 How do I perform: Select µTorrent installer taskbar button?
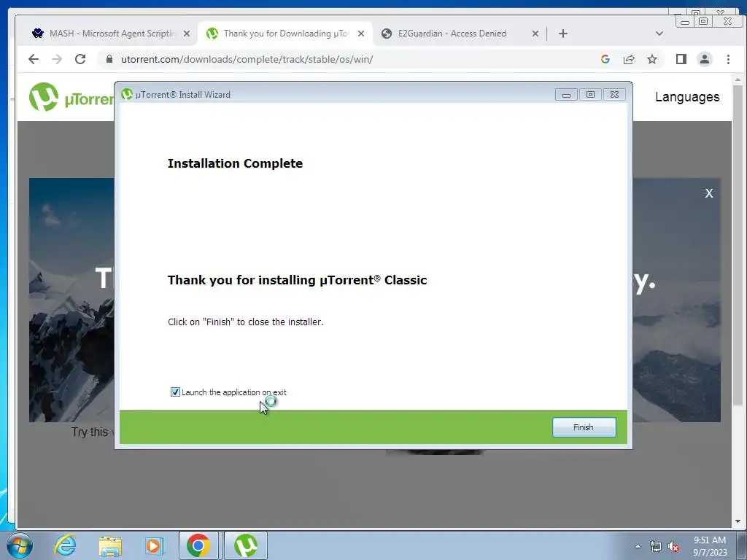[x=246, y=545]
